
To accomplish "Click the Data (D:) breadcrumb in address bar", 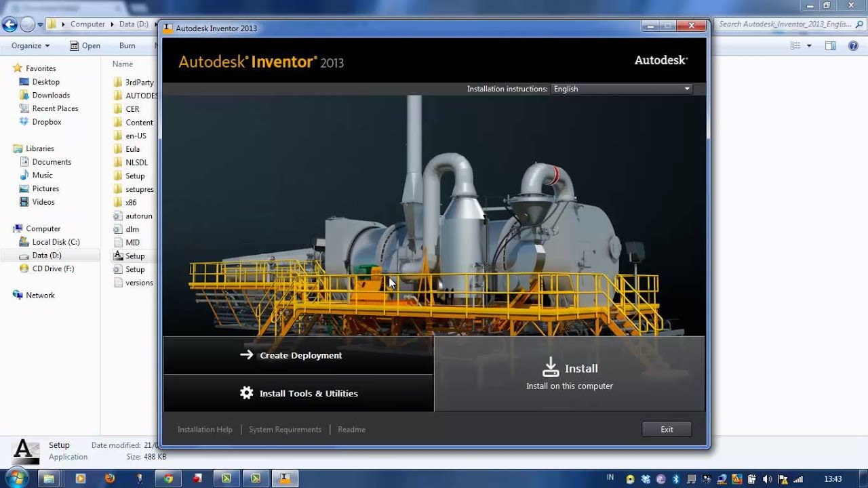I will tap(134, 24).
